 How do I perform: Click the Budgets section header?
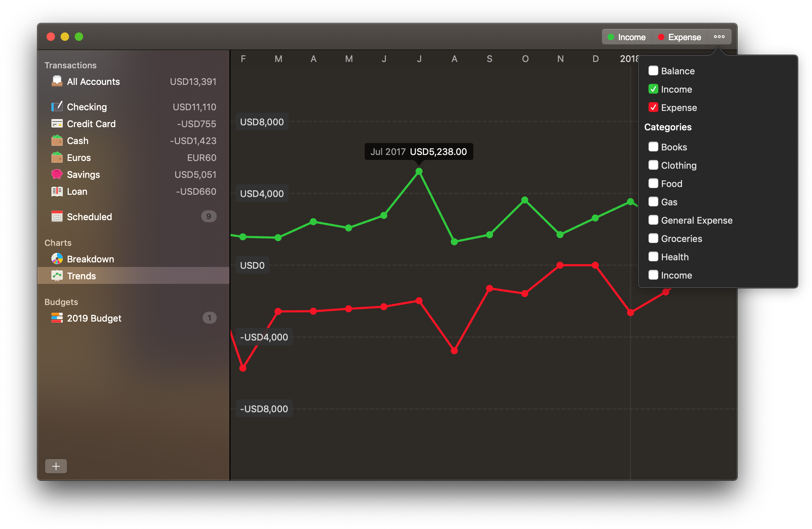pos(61,302)
